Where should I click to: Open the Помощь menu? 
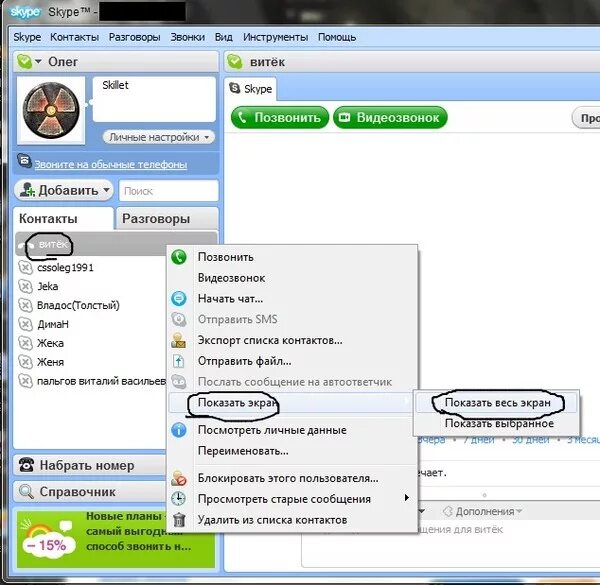(x=337, y=37)
